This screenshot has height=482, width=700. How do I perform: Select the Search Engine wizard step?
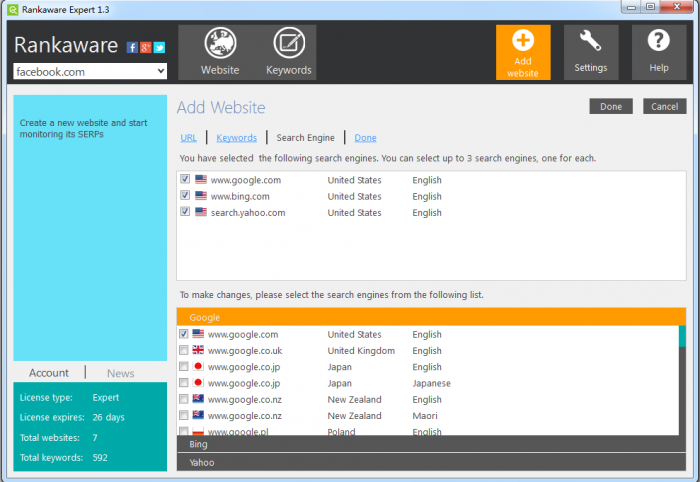click(305, 137)
